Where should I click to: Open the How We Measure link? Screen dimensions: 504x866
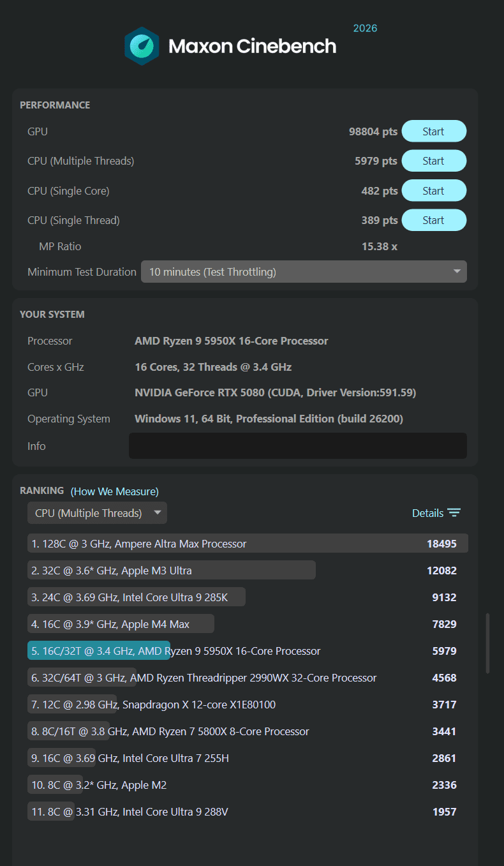pos(115,491)
